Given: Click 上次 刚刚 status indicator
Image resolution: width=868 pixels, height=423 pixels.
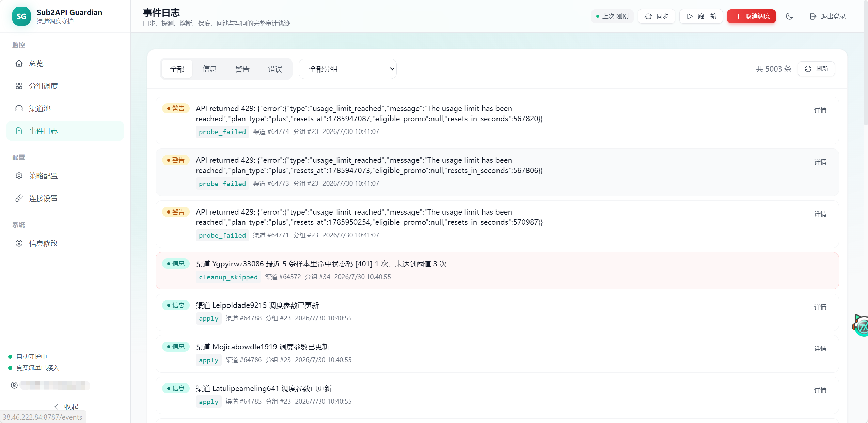Looking at the screenshot, I should click(x=612, y=16).
